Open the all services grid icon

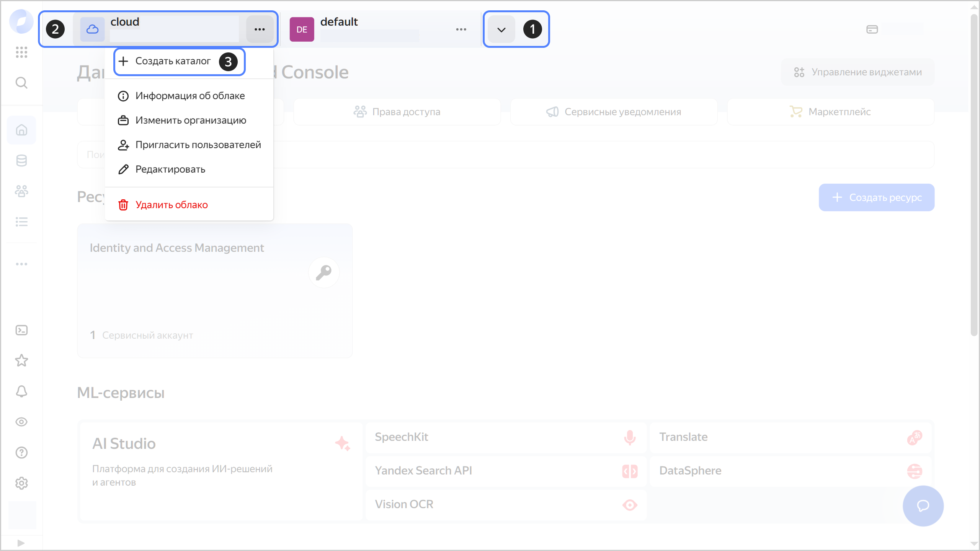click(x=21, y=52)
